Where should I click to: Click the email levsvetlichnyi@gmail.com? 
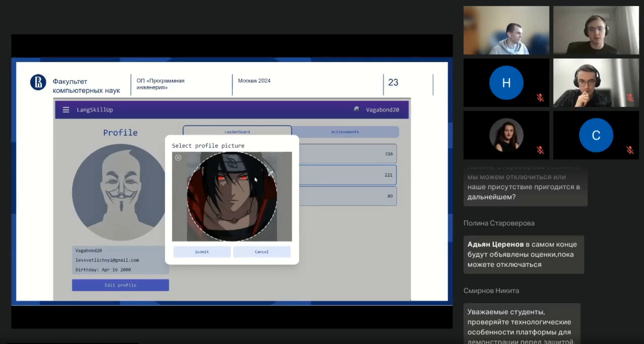(x=107, y=260)
